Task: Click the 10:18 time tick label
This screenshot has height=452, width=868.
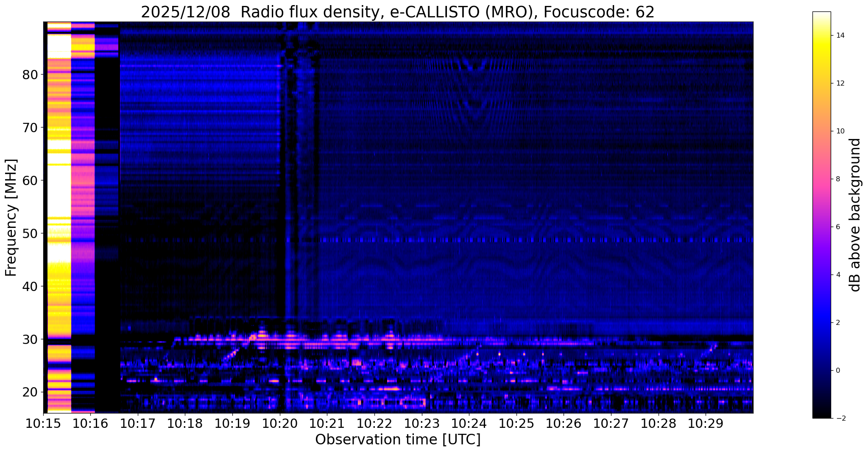Action: (x=185, y=424)
